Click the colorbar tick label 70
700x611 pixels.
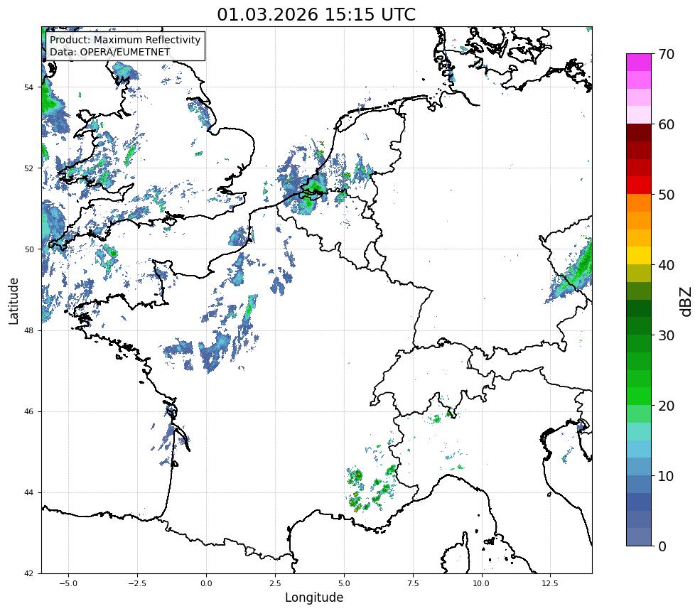[x=666, y=55]
